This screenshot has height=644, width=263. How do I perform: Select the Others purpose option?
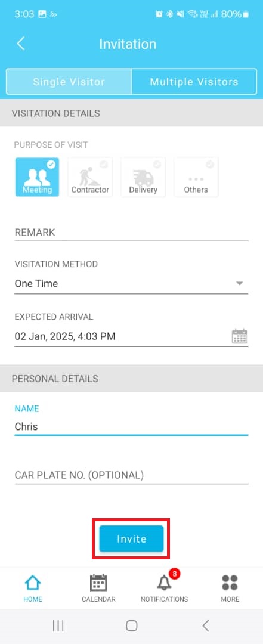(196, 177)
